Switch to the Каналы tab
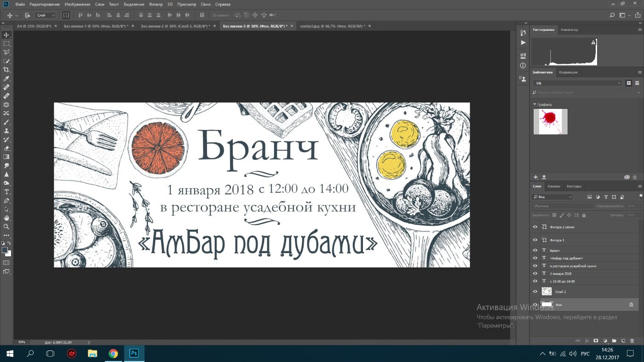Screen dimensions: 644x362 [554, 186]
